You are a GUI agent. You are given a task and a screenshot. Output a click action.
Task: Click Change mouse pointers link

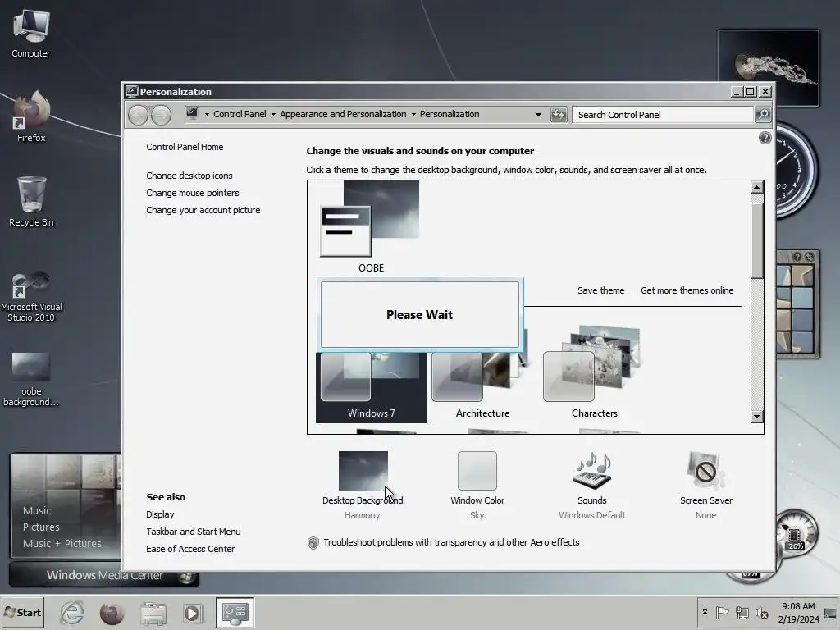[192, 193]
